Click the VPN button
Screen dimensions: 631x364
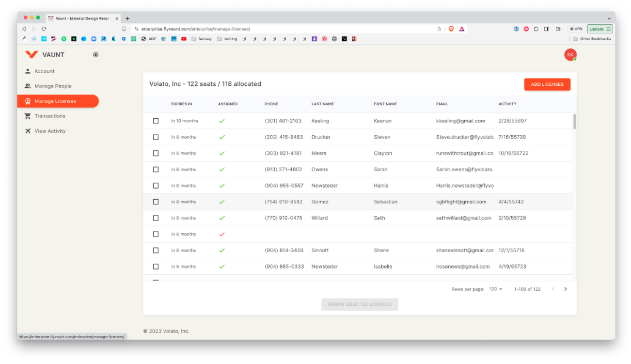click(x=576, y=29)
